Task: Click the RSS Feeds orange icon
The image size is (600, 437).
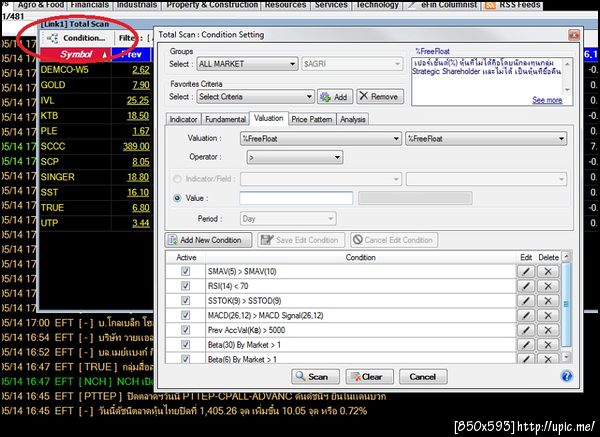Action: click(x=490, y=5)
